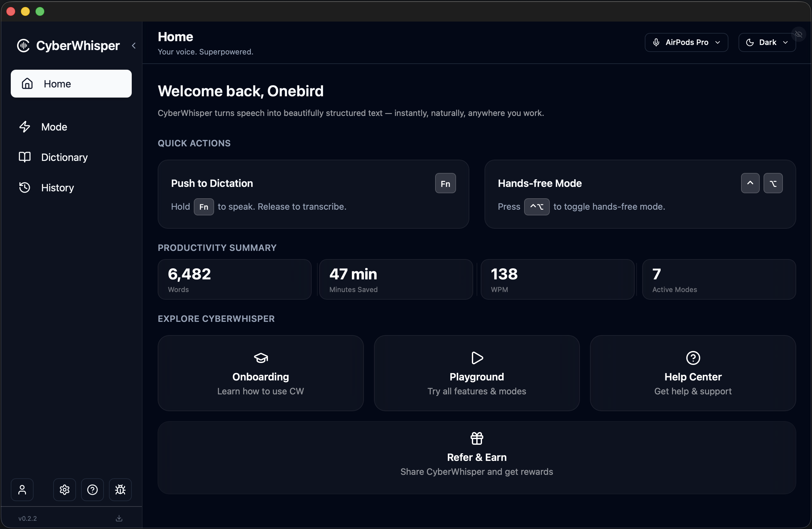Toggle the hidden-eye icon in top right corner
Image resolution: width=812 pixels, height=529 pixels.
tap(798, 34)
